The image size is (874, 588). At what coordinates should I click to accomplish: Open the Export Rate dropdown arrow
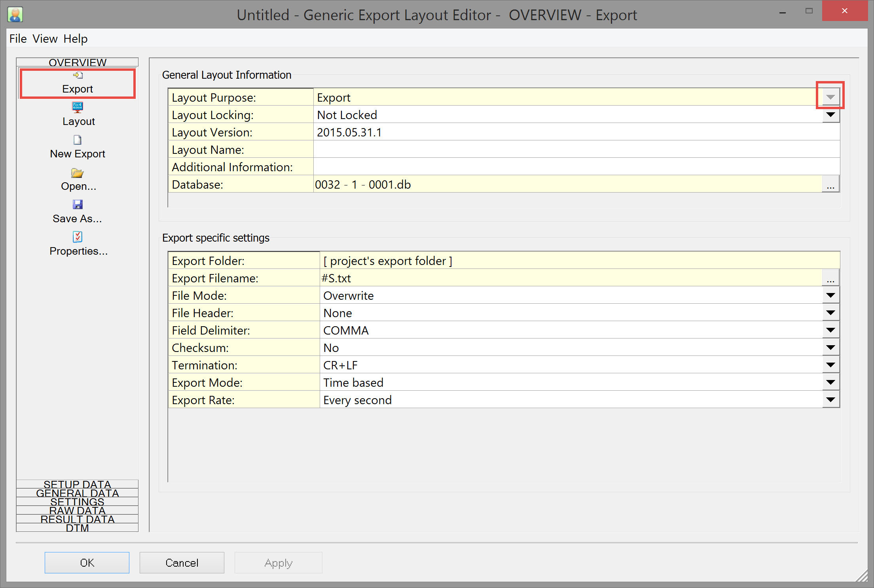tap(830, 400)
